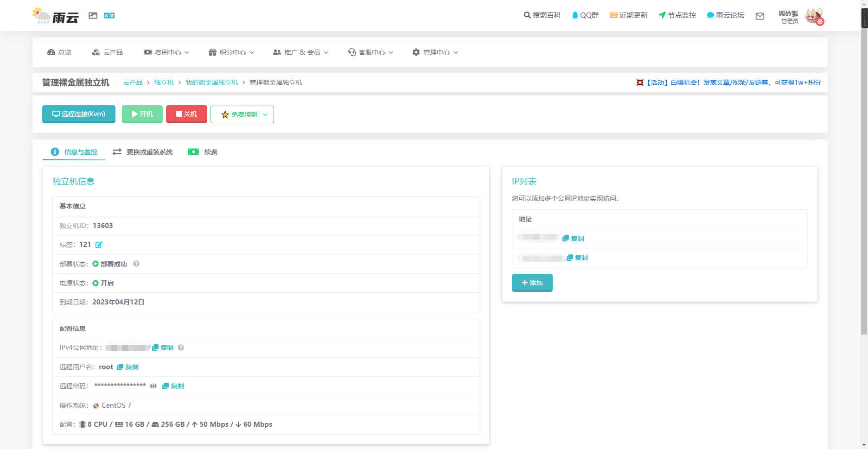The width and height of the screenshot is (868, 449).
Task: Expand 积分中心 dropdown menu
Action: click(231, 52)
